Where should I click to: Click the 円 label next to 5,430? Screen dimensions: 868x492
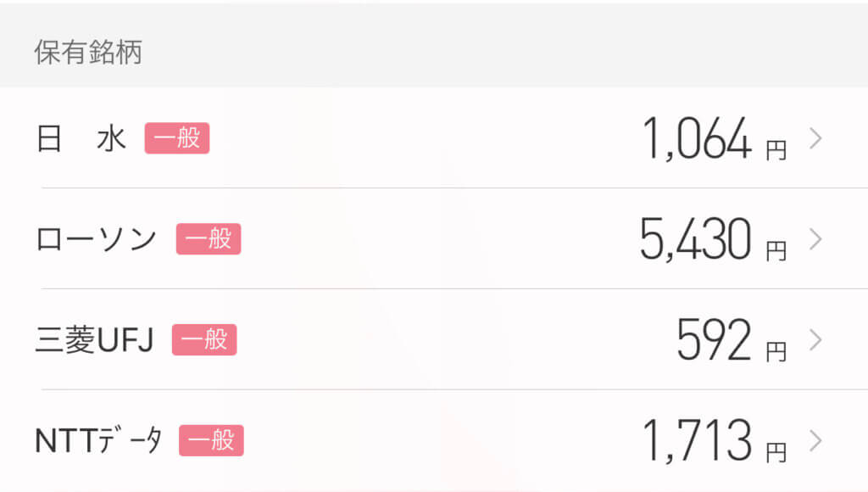776,251
